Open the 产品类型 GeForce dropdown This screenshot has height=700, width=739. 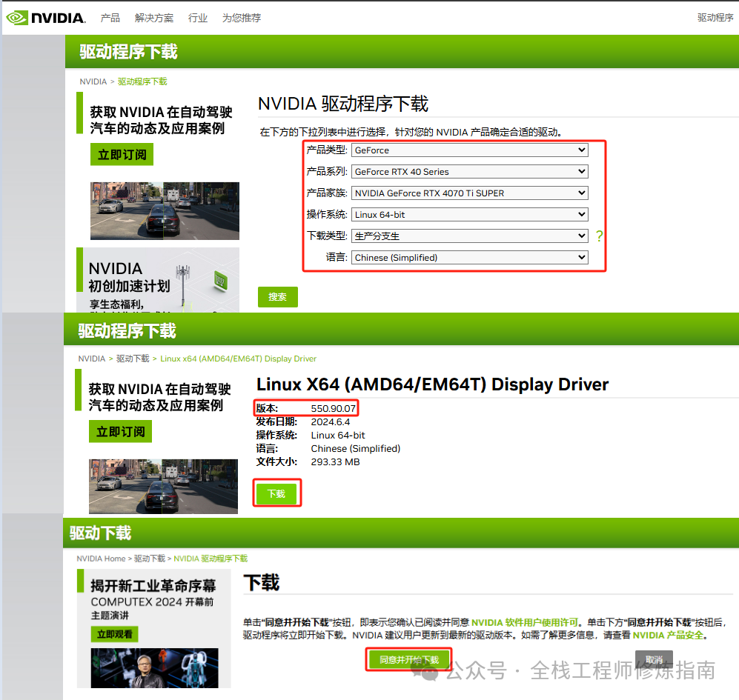click(x=469, y=150)
